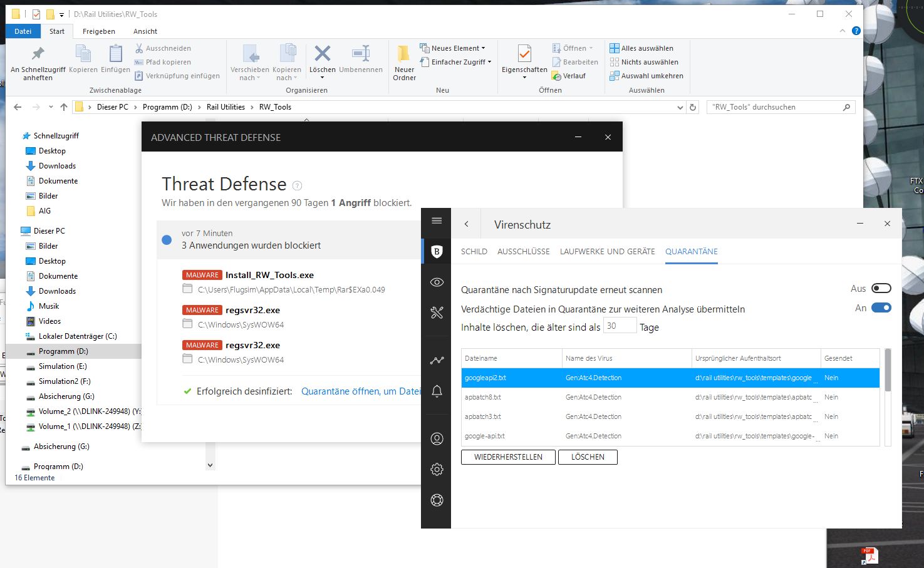Open the Bitdefender shield protection icon

(x=437, y=252)
